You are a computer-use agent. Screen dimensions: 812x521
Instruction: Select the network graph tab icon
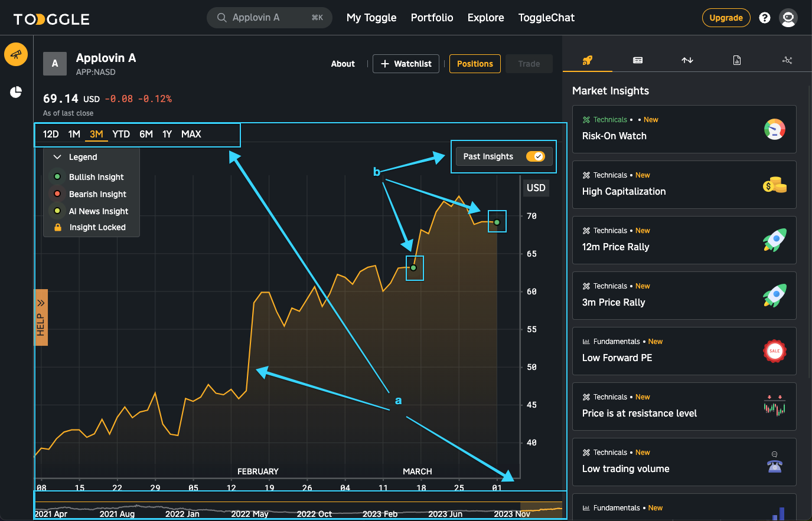pyautogui.click(x=787, y=60)
